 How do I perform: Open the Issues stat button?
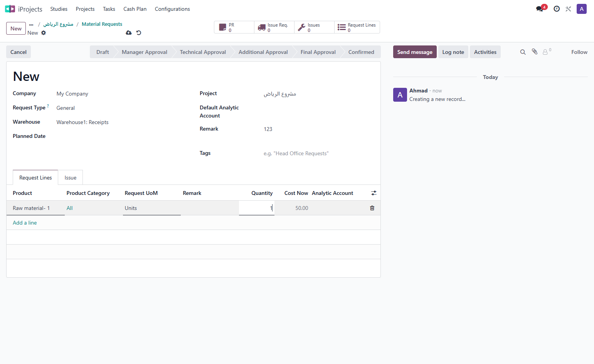click(x=315, y=27)
